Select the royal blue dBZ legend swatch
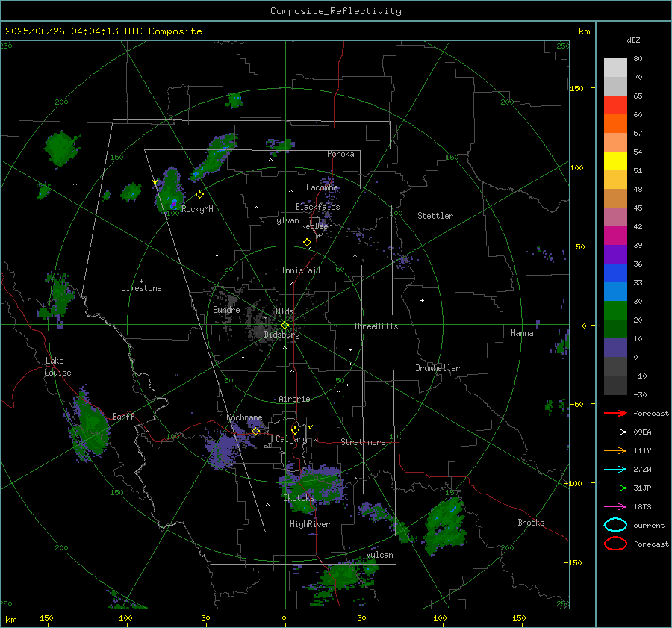This screenshot has height=628, width=672. [x=615, y=273]
